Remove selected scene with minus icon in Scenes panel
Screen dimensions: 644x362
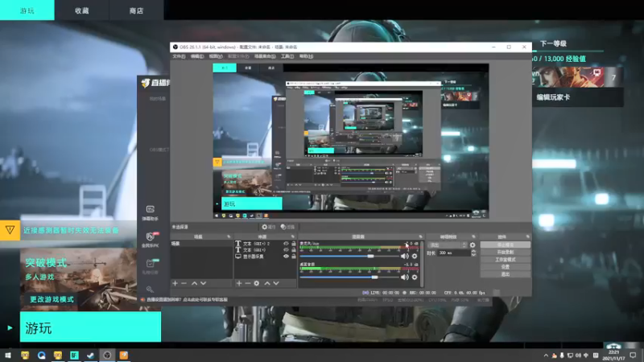tap(184, 283)
